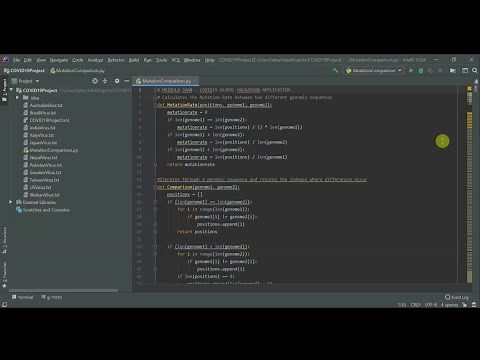The height and width of the screenshot is (360, 480).
Task: Open the Favorites side tool window tab
Action: 4,275
